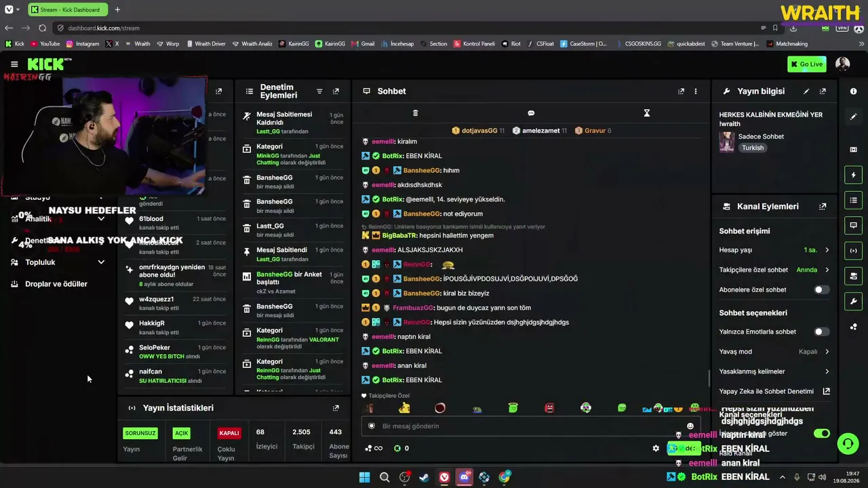Open Yapay Zeka ile Sohbet Denetimi link
Image resolution: width=868 pixels, height=488 pixels.
click(774, 391)
